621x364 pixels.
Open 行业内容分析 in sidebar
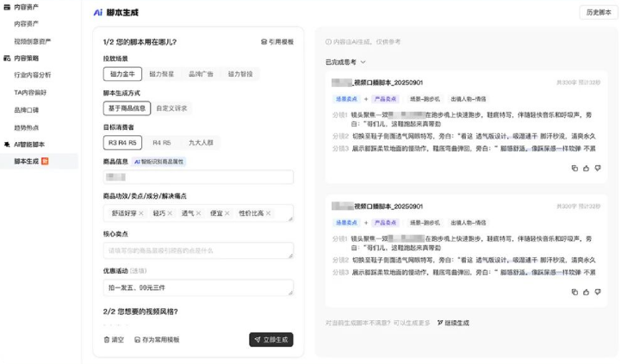click(33, 75)
